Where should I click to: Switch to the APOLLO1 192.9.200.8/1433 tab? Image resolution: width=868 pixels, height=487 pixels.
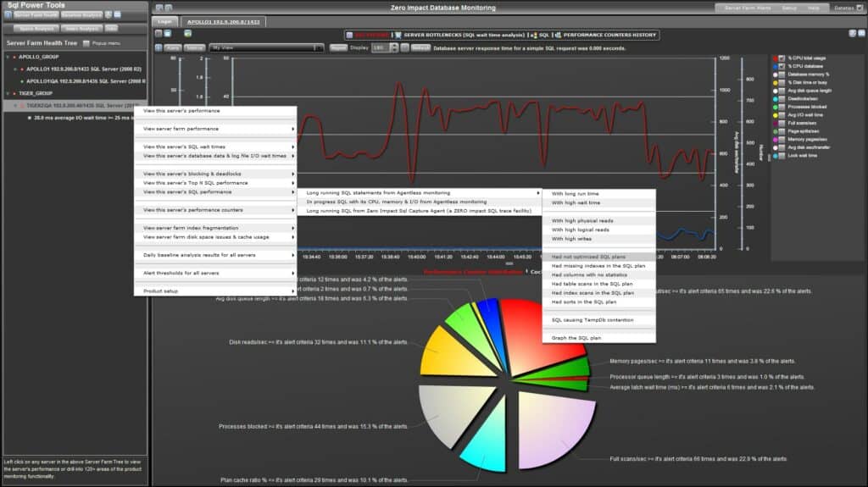pyautogui.click(x=223, y=21)
